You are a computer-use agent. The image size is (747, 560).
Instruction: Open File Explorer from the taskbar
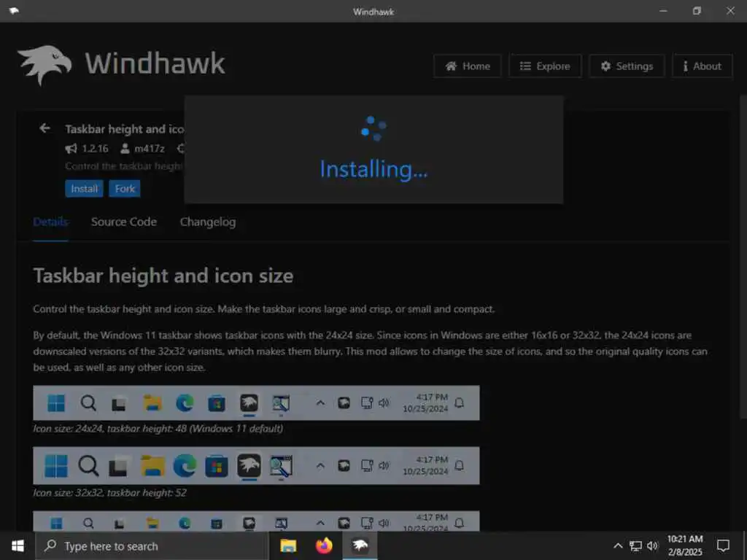[x=288, y=545]
